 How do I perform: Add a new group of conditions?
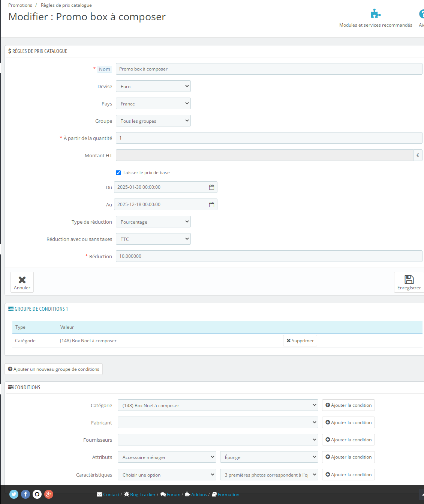coord(54,369)
